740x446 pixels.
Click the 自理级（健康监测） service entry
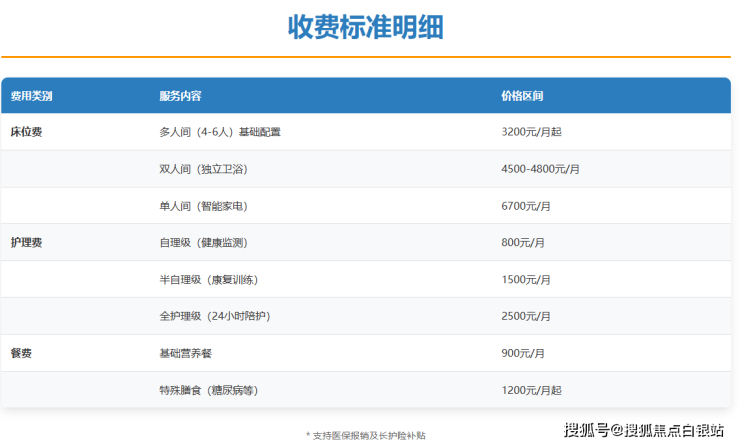[203, 243]
